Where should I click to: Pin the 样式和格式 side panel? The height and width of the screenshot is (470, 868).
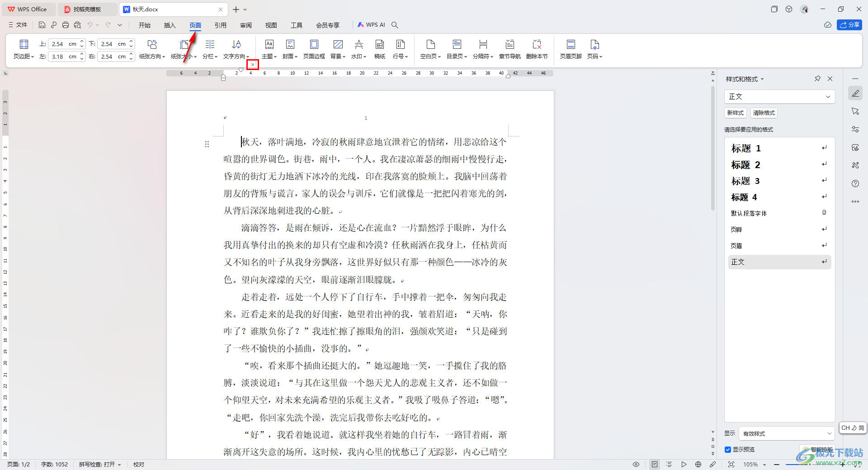817,79
